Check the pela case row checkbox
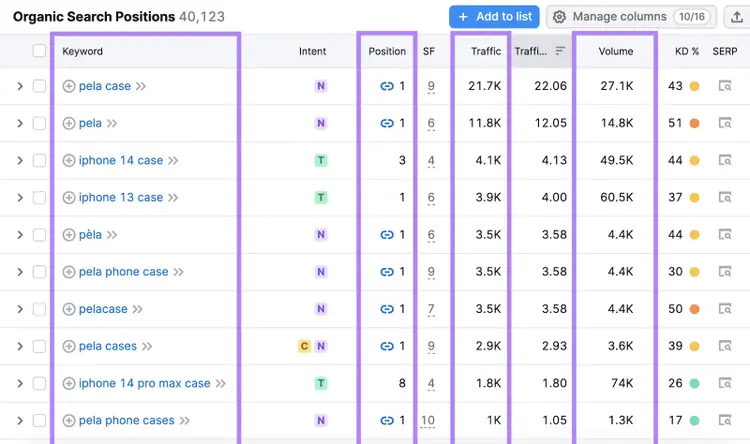This screenshot has height=444, width=750. 39,86
